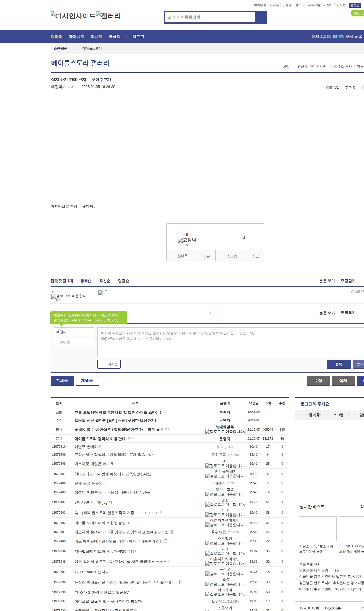The height and width of the screenshot is (611, 364).
Task: Share the post with the 공유 button
Action: tap(203, 256)
